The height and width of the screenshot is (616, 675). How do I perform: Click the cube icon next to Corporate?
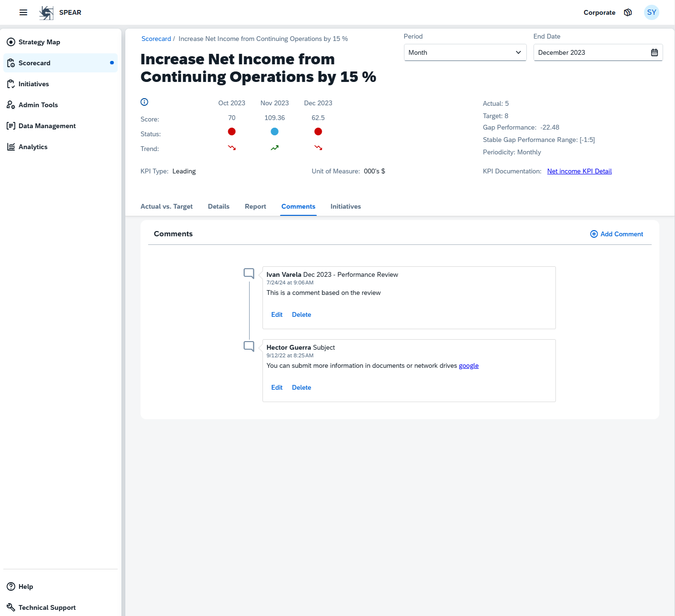click(x=628, y=12)
